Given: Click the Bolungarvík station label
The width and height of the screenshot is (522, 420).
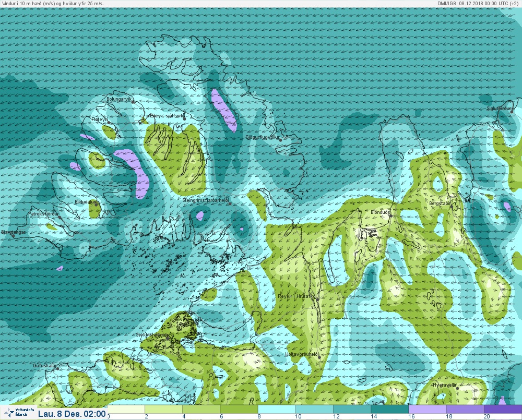Looking at the screenshot, I should [x=119, y=99].
